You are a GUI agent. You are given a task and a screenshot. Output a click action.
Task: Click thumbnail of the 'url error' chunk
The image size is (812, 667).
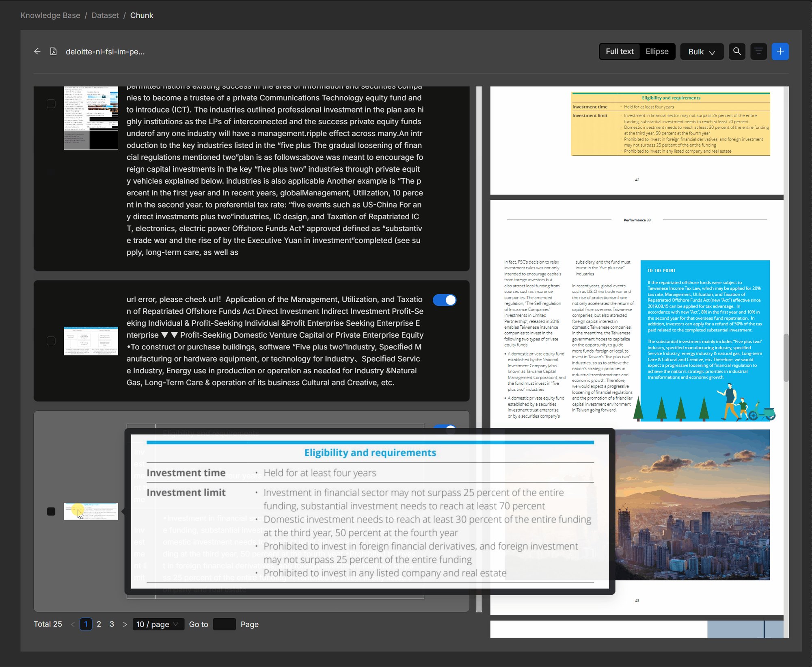pyautogui.click(x=91, y=341)
